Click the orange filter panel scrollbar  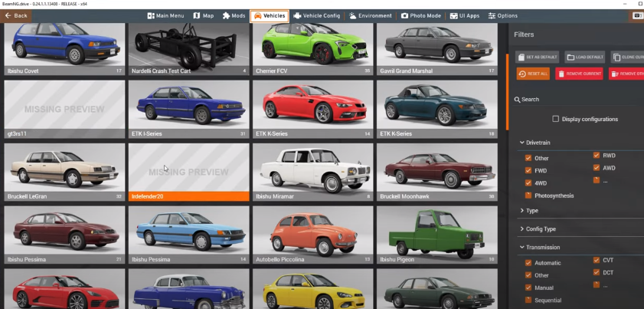(x=507, y=92)
